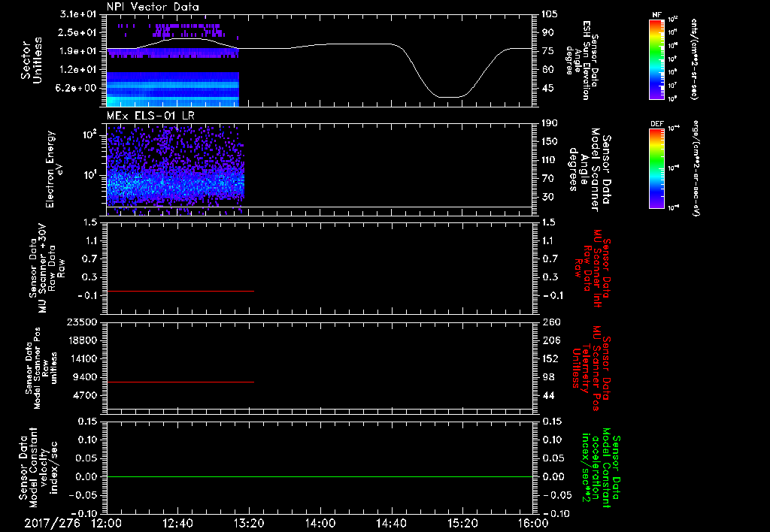Click the 45 degree elevation tick
Image resolution: width=770 pixels, height=532 pixels.
547,89
